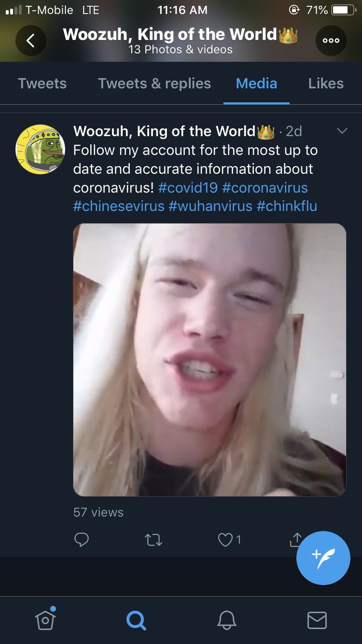Open Messages via the envelope icon
The height and width of the screenshot is (644, 362).
[x=317, y=620]
